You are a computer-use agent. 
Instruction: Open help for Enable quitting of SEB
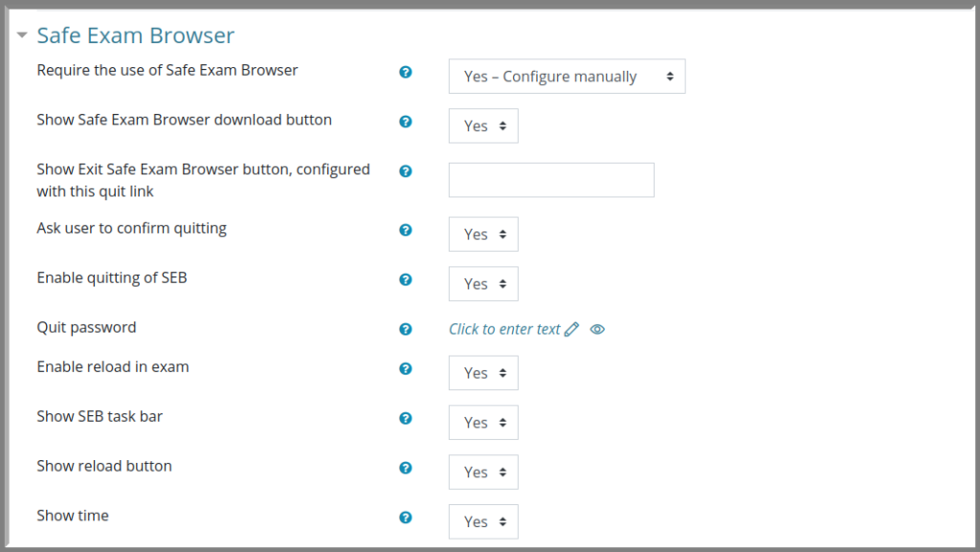click(406, 279)
